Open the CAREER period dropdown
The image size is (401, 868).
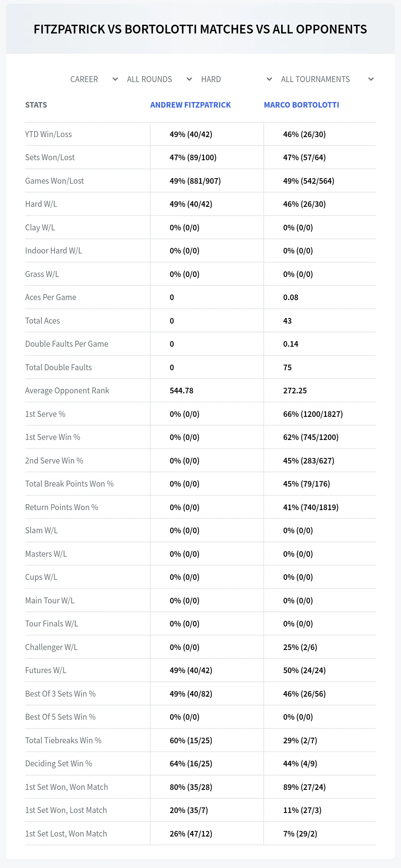pos(94,79)
